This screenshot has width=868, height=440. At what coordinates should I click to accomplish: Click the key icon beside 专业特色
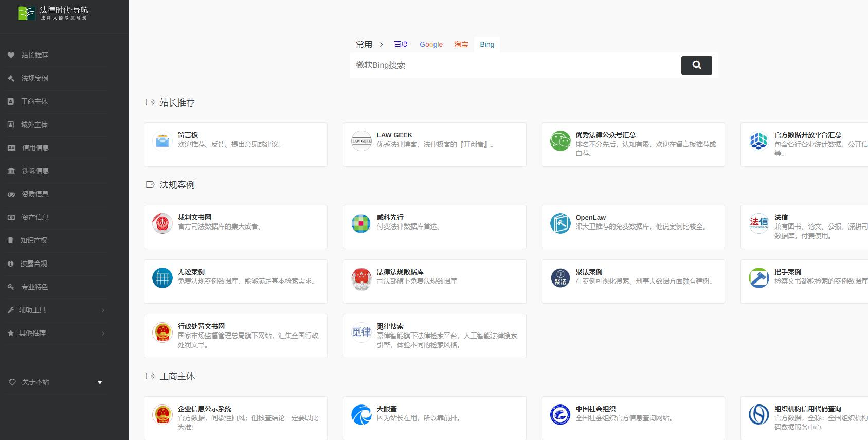pos(11,287)
